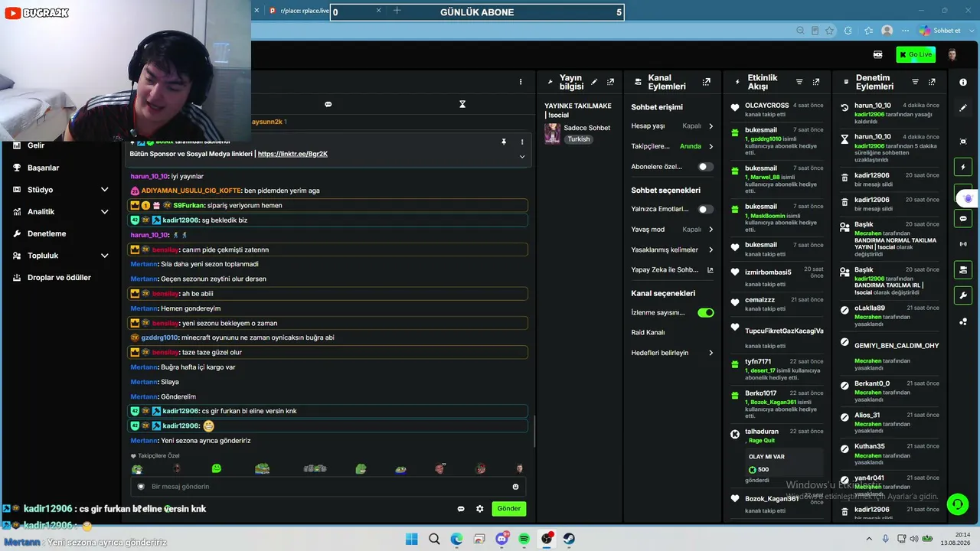Open chat panel three-dot menu
980x551 pixels.
(521, 82)
